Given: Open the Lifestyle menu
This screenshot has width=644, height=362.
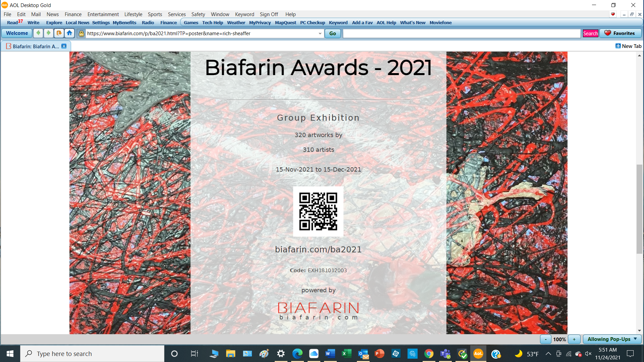Looking at the screenshot, I should (133, 14).
